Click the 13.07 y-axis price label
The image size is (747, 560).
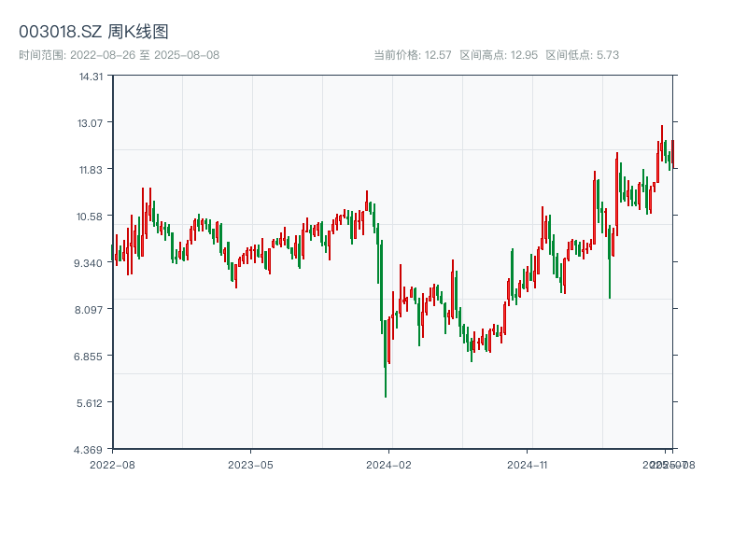pos(91,123)
